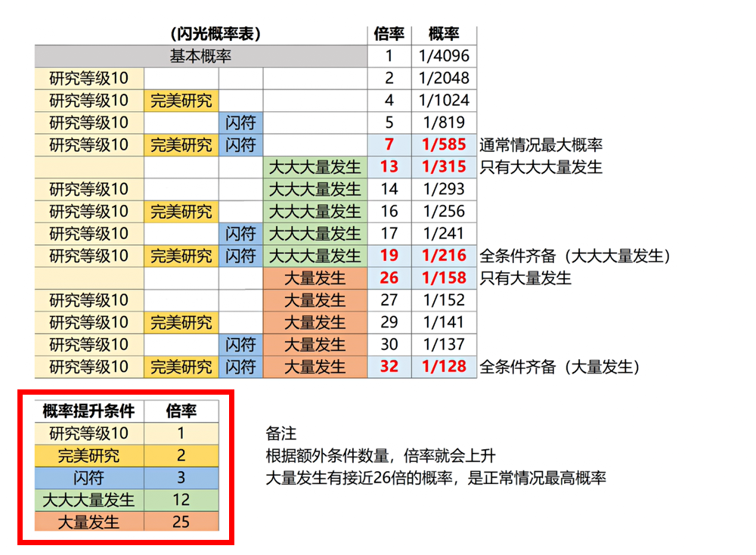The image size is (756, 555).
Task: Click the 1/2048 probability cell
Action: (x=444, y=78)
